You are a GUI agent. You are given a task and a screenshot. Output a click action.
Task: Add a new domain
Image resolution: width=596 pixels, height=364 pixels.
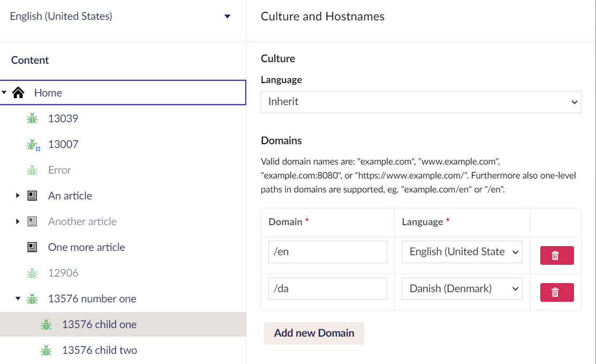click(314, 333)
